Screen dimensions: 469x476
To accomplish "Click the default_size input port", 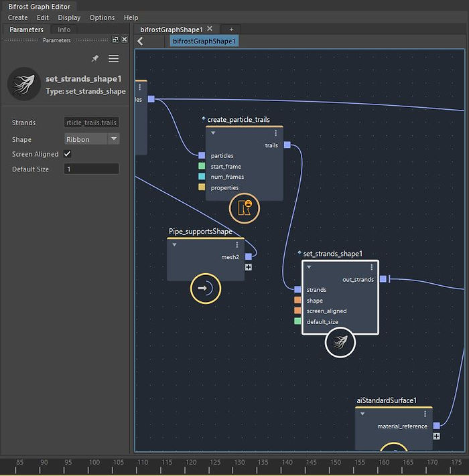I will point(297,321).
